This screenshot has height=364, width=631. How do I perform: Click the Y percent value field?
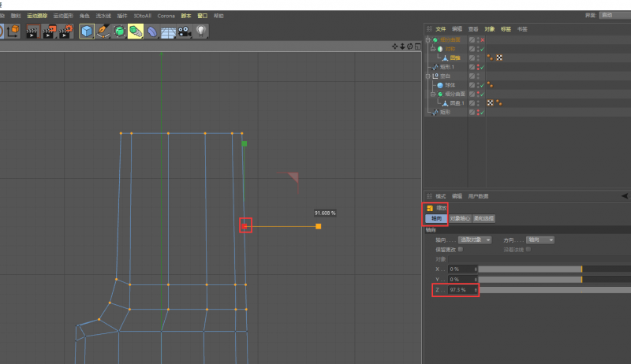pyautogui.click(x=461, y=279)
